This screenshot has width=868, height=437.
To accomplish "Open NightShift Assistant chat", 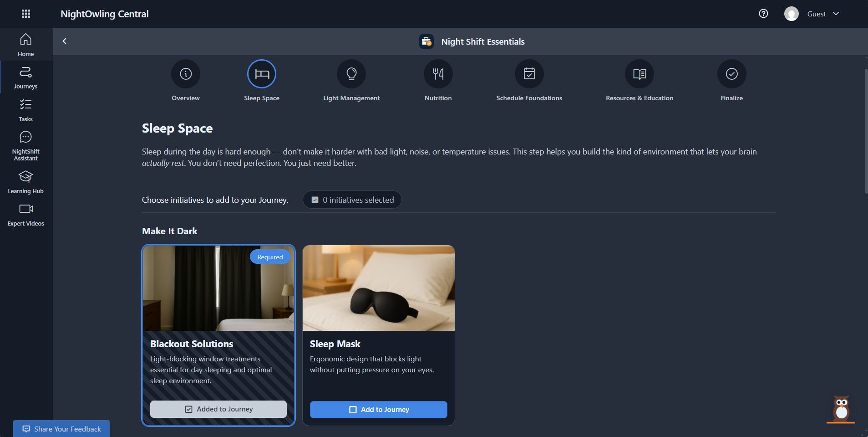I will [x=25, y=146].
